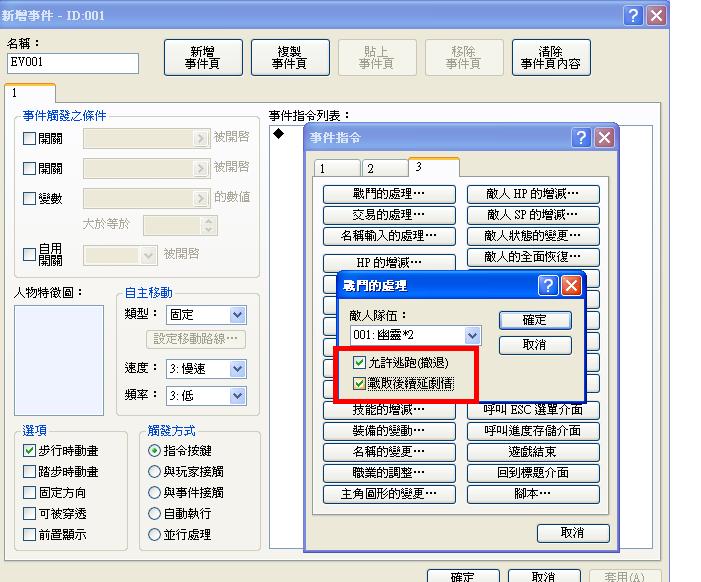701x582 pixels.
Task: Click 確定 at bottom of 新增事件
Action: (x=463, y=576)
